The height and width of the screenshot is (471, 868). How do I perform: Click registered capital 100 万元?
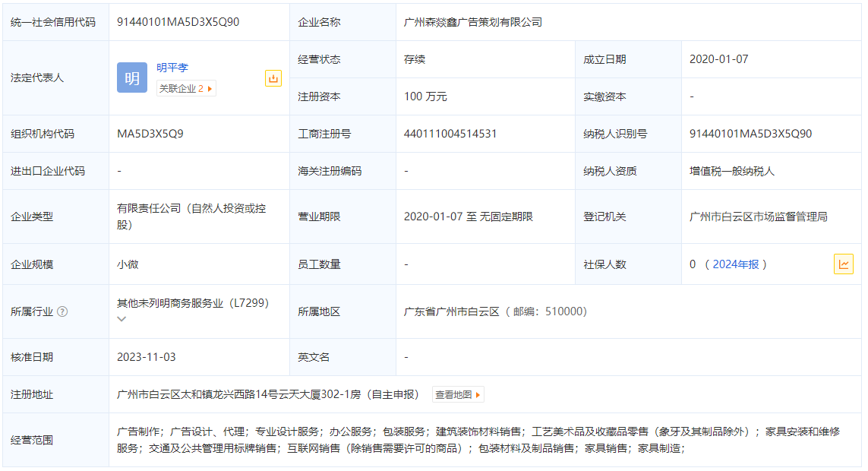click(x=425, y=96)
